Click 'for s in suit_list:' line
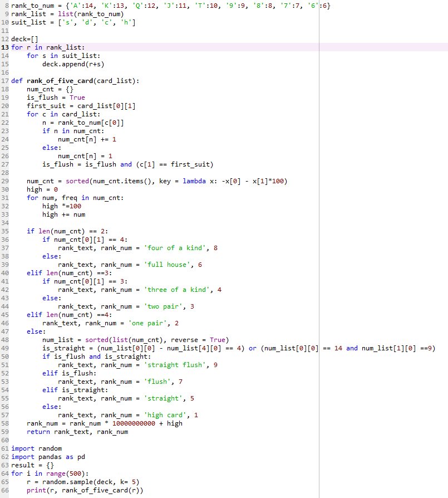Screen dimensions: 448x498 click(x=63, y=56)
